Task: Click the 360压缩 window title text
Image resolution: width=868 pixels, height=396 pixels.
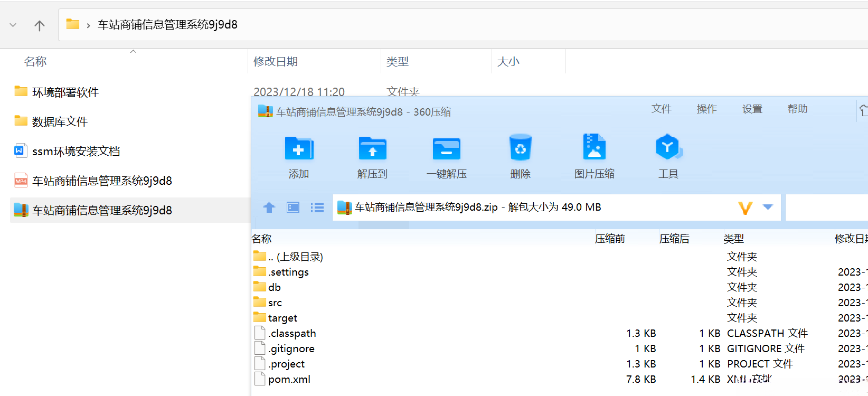Action: pyautogui.click(x=364, y=112)
